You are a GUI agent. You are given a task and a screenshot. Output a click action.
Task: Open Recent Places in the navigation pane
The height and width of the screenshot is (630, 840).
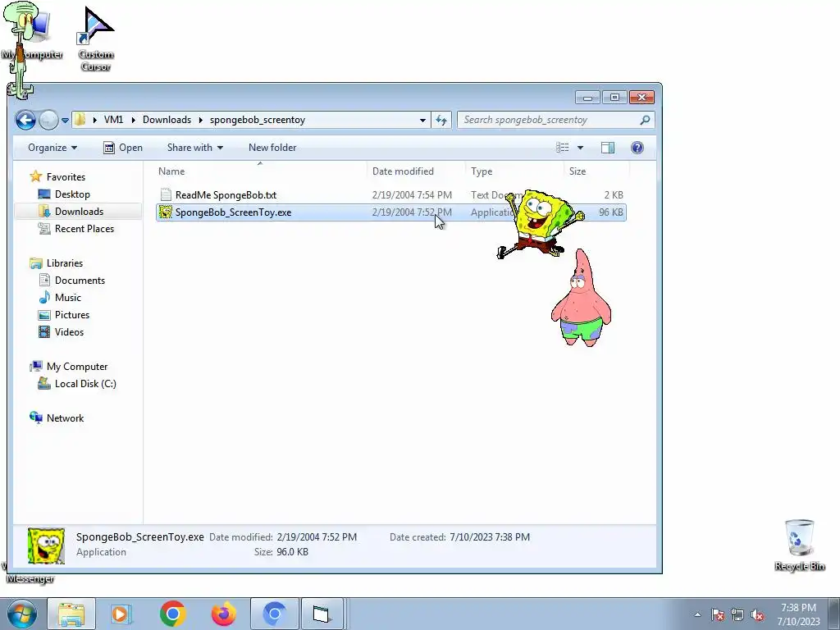point(75,228)
